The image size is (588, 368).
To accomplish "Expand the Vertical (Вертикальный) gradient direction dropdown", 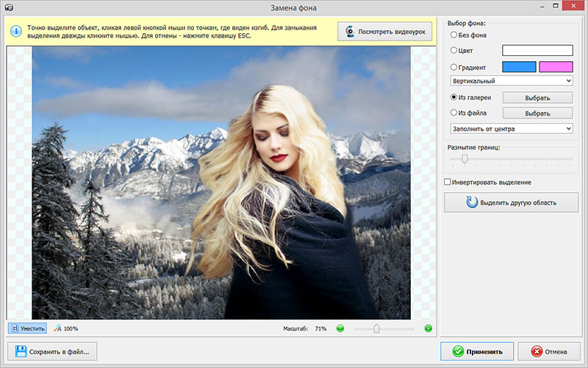I will [x=511, y=80].
